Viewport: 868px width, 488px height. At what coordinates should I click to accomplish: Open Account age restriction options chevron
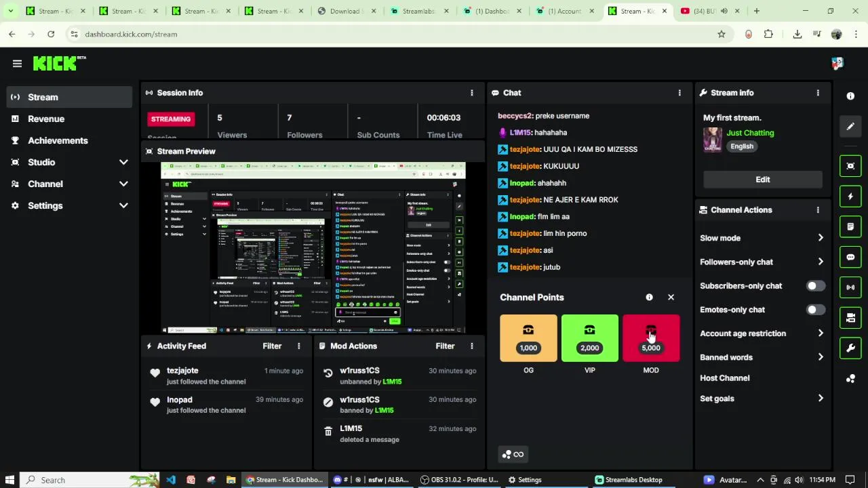click(x=821, y=333)
